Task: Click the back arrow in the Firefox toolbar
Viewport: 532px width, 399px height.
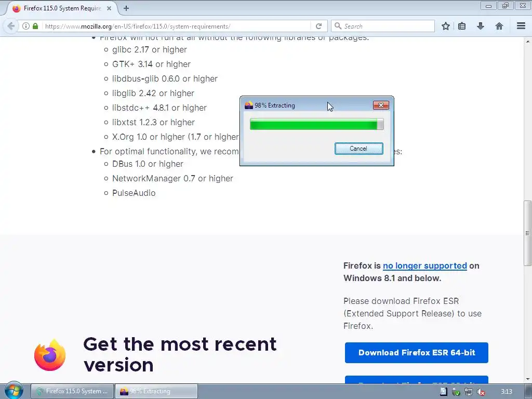Action: click(11, 26)
